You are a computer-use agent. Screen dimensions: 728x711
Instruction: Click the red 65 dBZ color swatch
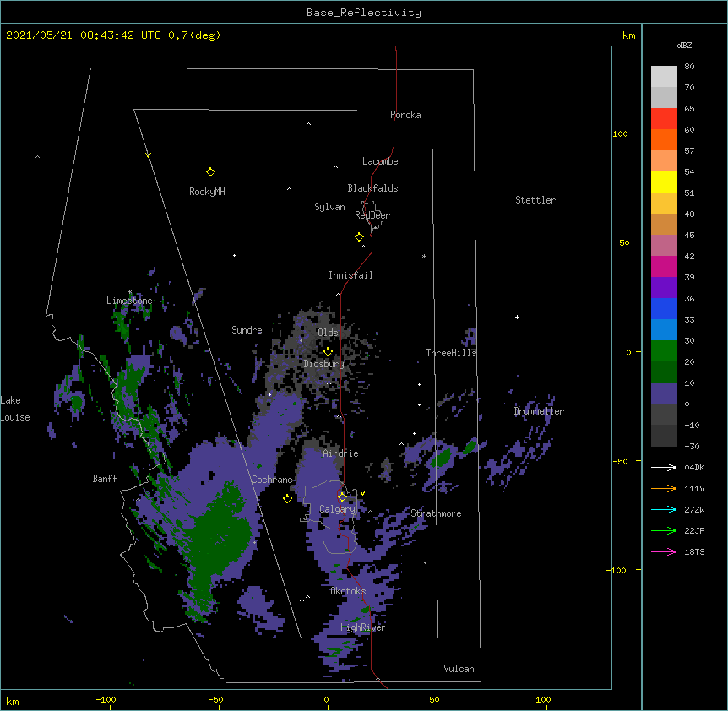[664, 119]
